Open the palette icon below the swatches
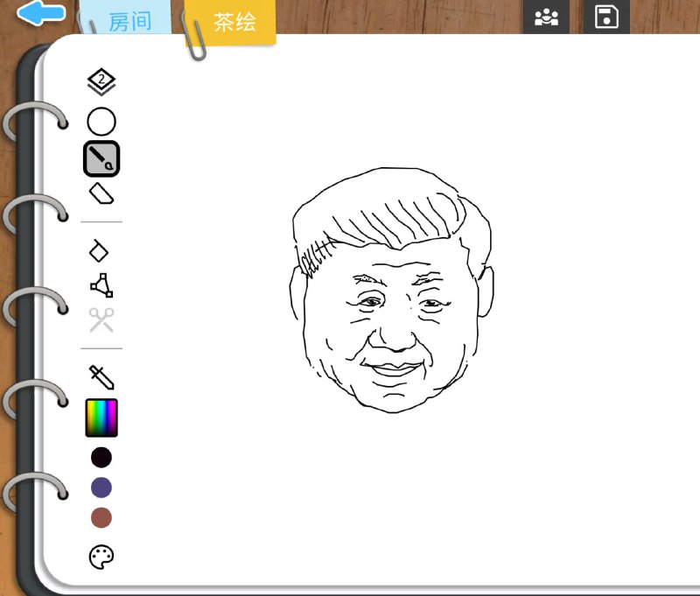Image resolution: width=700 pixels, height=596 pixels. pyautogui.click(x=100, y=557)
